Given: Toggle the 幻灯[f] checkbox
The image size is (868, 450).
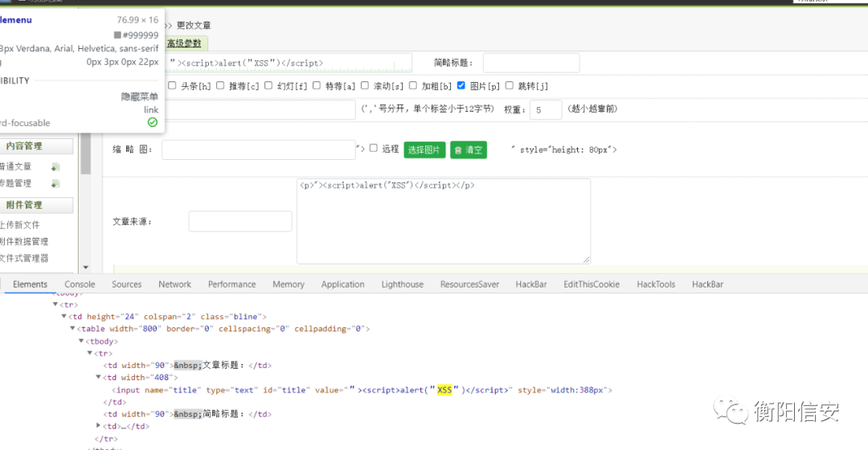Looking at the screenshot, I should (x=268, y=85).
